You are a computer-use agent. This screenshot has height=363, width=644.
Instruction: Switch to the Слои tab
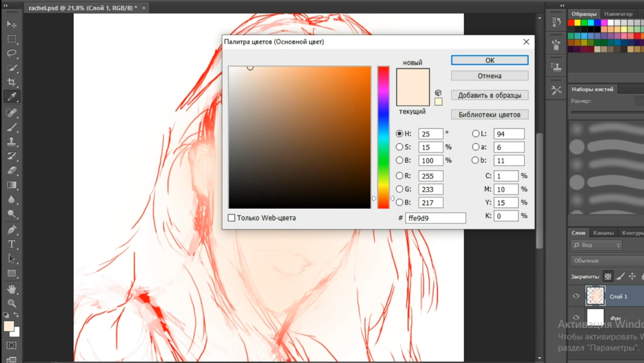(x=578, y=233)
